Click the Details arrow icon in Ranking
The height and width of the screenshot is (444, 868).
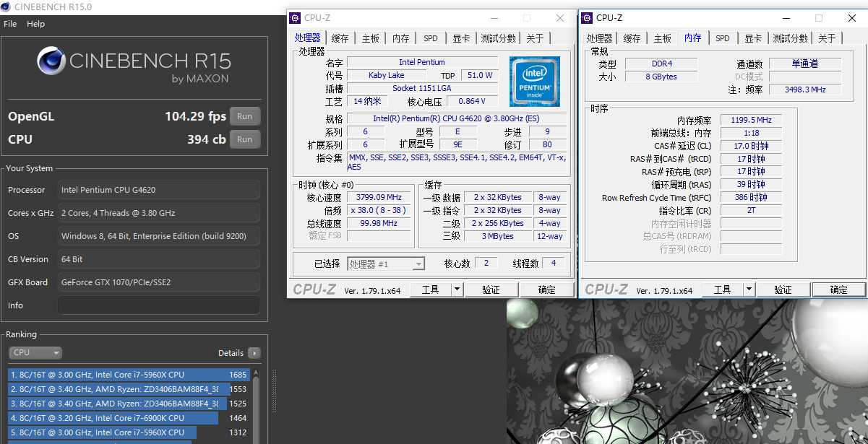254,353
